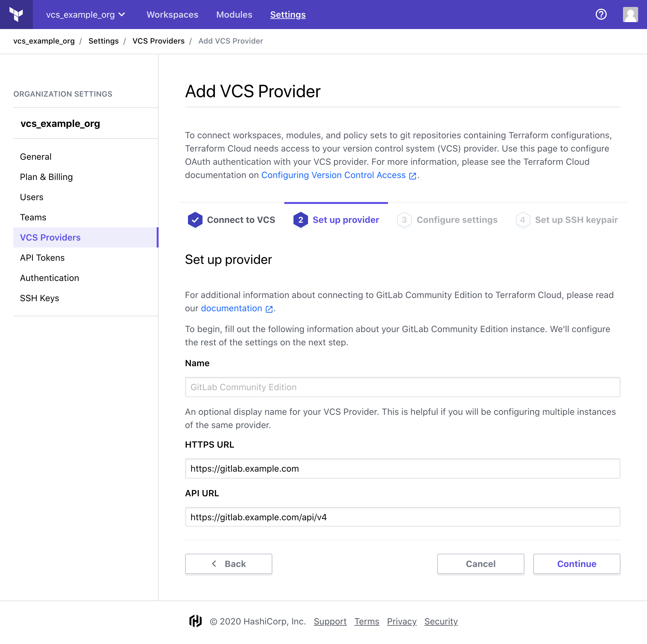Switch to the Set up SSH keypair step
The width and height of the screenshot is (647, 644).
(x=567, y=220)
